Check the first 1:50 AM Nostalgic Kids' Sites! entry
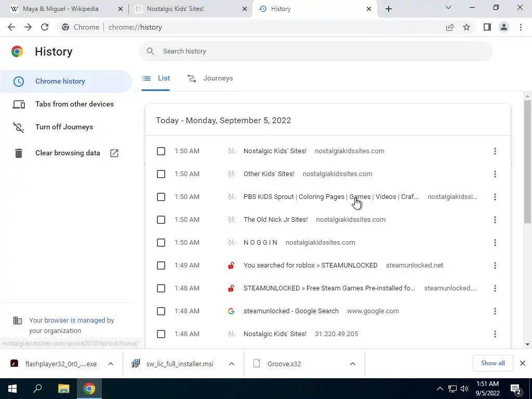Image resolution: width=532 pixels, height=399 pixels. tap(161, 151)
